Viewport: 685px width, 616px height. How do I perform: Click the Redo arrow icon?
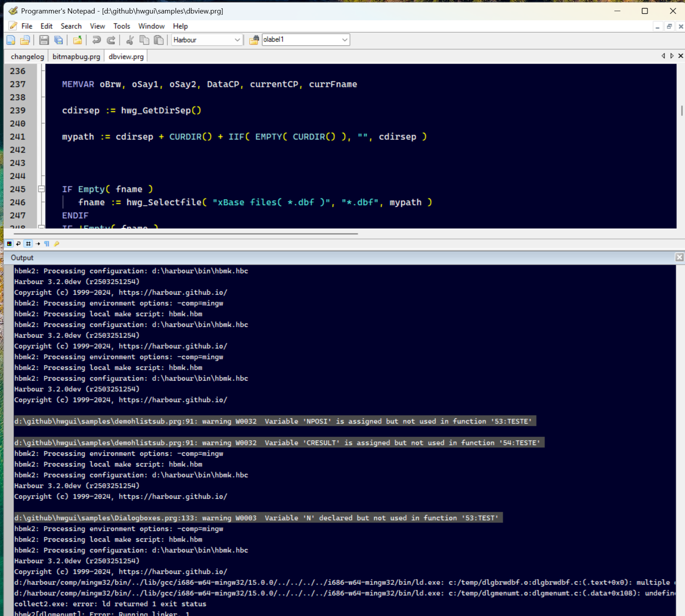tap(111, 40)
